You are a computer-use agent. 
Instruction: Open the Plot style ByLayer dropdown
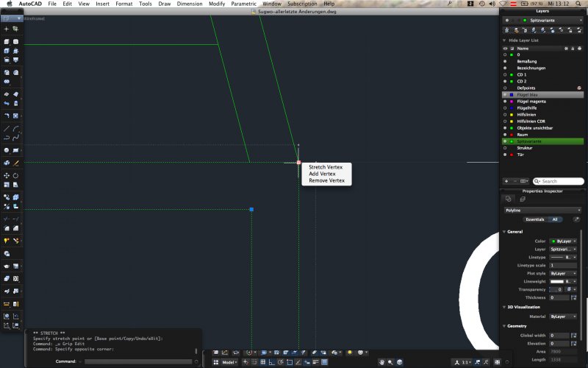pyautogui.click(x=563, y=273)
